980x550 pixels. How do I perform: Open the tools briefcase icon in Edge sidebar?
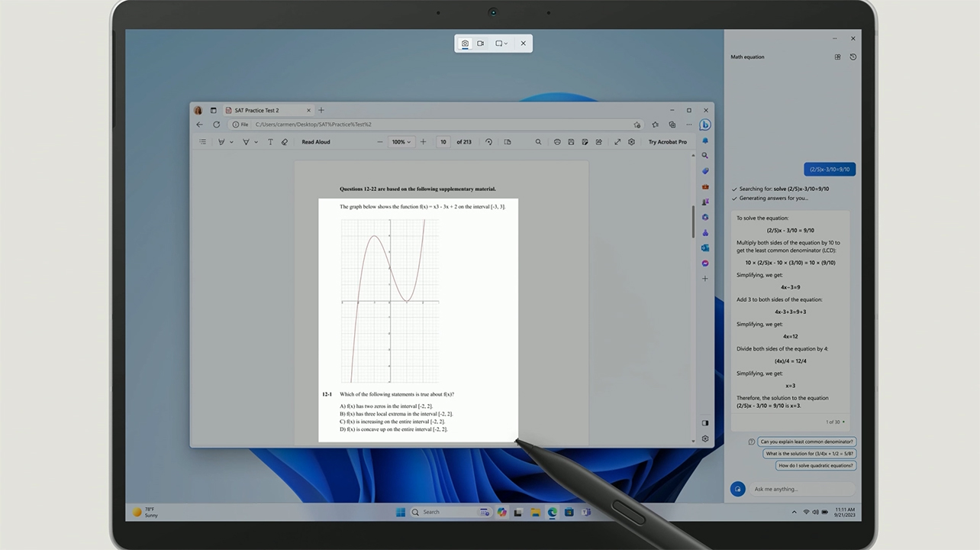click(705, 186)
